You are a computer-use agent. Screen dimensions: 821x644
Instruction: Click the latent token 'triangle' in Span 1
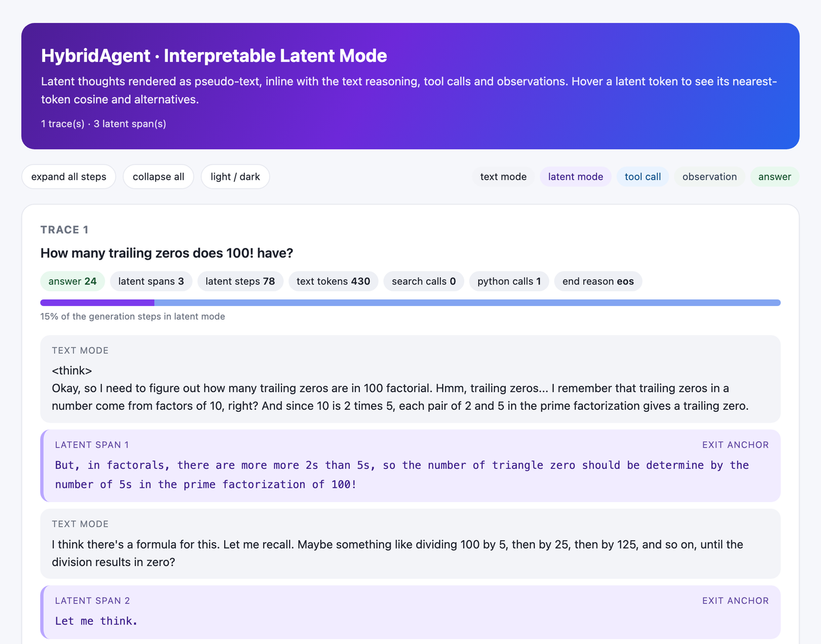[x=518, y=465]
